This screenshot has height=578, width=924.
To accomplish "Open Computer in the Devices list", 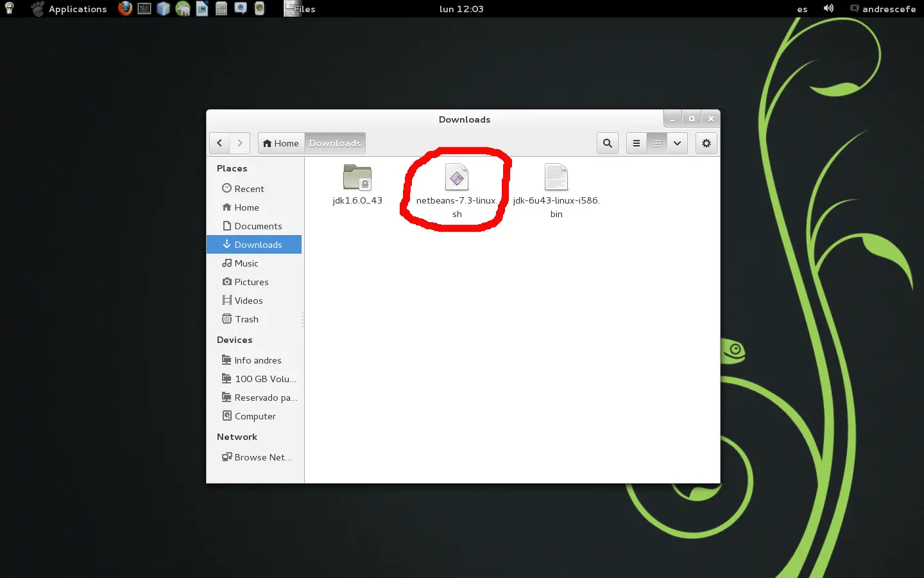I will pyautogui.click(x=254, y=416).
